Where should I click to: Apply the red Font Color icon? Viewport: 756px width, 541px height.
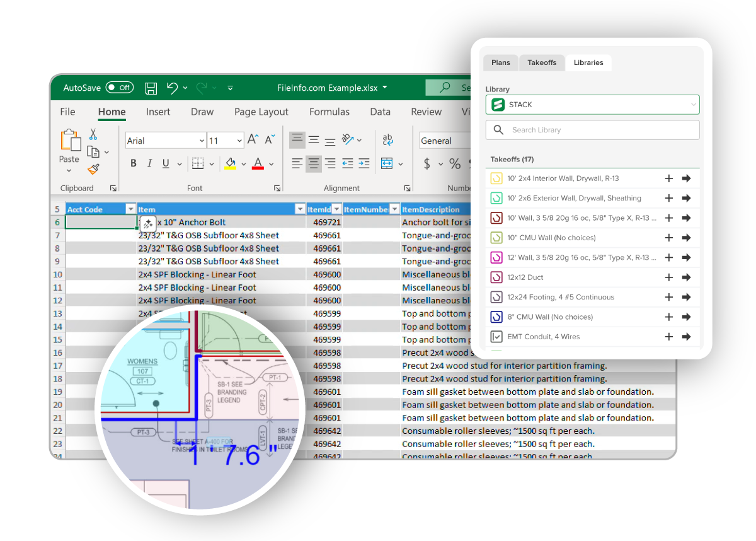click(258, 163)
